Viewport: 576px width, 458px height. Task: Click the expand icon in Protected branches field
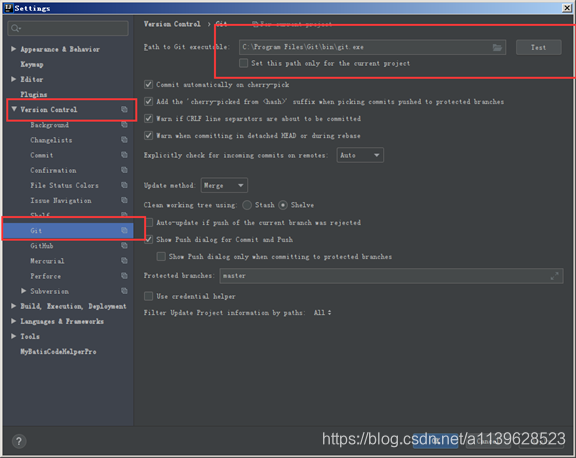coord(554,276)
